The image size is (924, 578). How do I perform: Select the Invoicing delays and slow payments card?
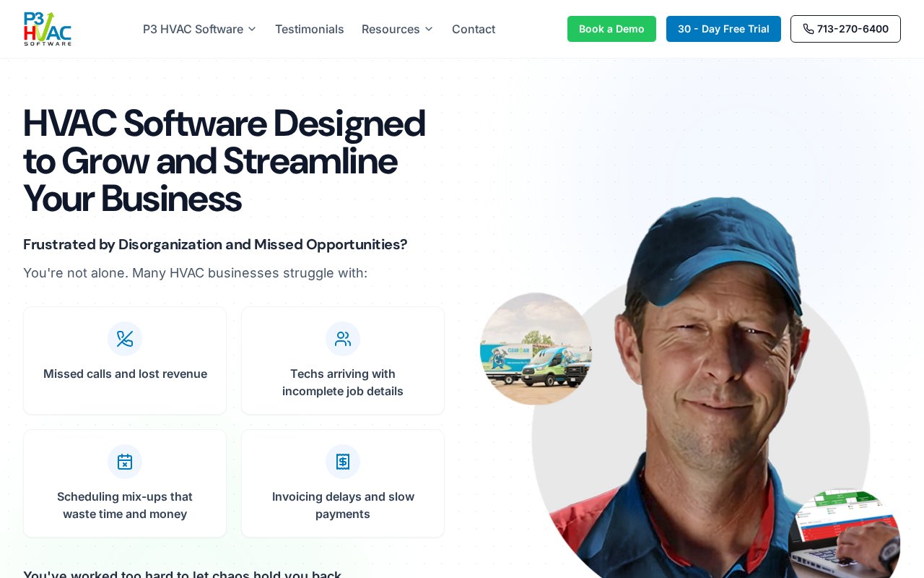click(343, 483)
